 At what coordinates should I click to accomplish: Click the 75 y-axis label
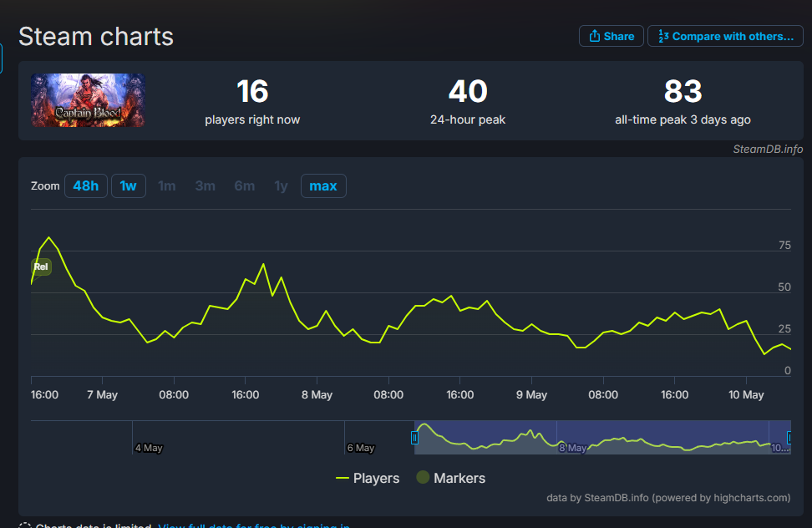point(784,246)
